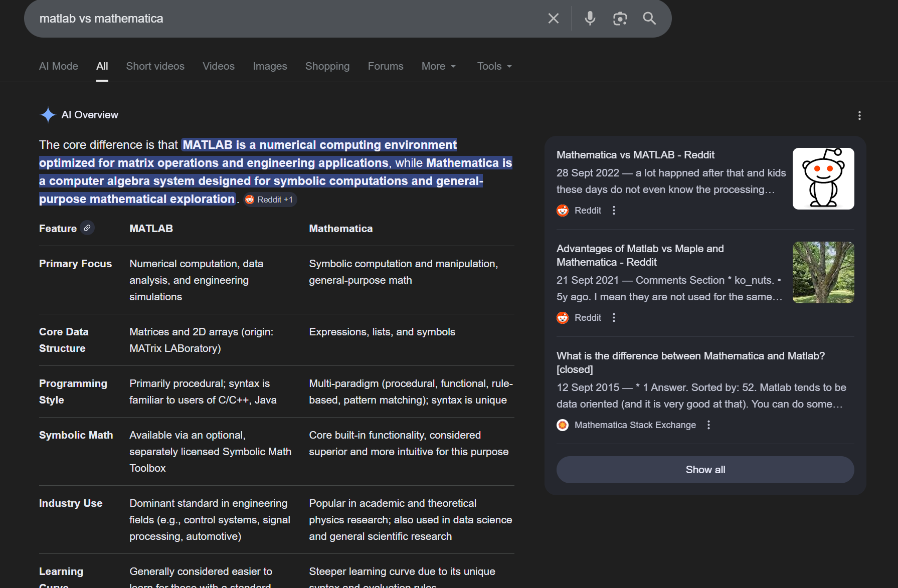Click the Mathematica Stack Exchange source name

tap(635, 425)
